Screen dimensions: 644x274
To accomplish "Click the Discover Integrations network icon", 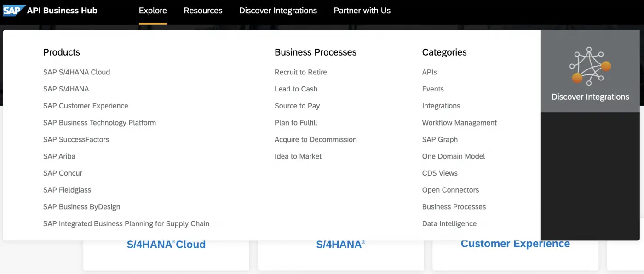I will click(590, 66).
